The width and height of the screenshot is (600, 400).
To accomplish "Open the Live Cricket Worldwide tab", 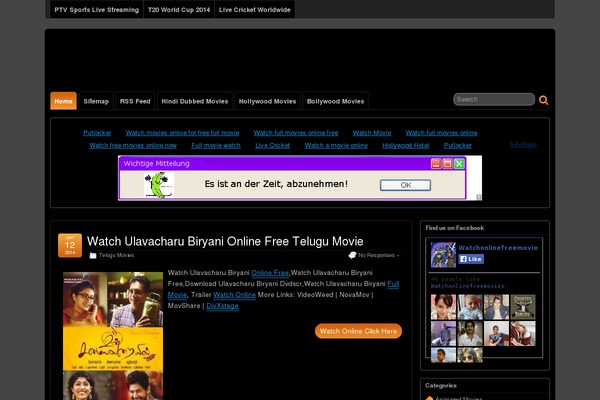I will coord(254,10).
